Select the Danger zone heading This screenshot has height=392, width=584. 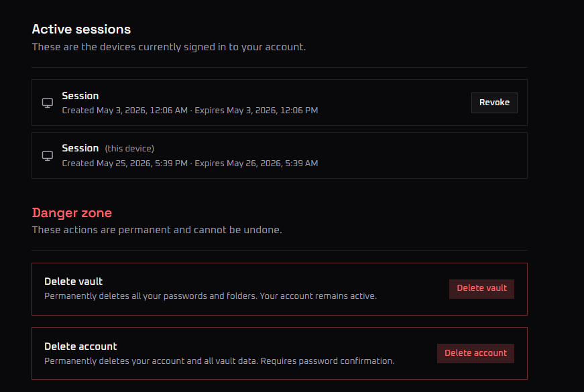[x=72, y=213]
